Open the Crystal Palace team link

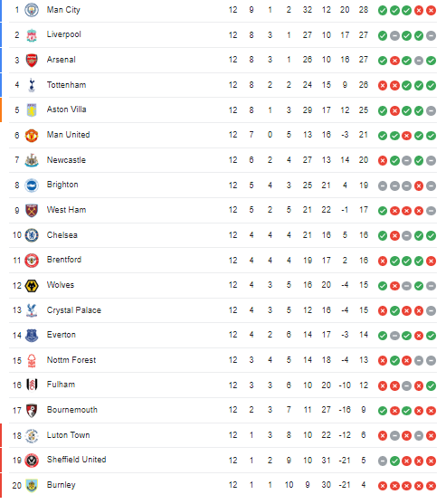74,310
